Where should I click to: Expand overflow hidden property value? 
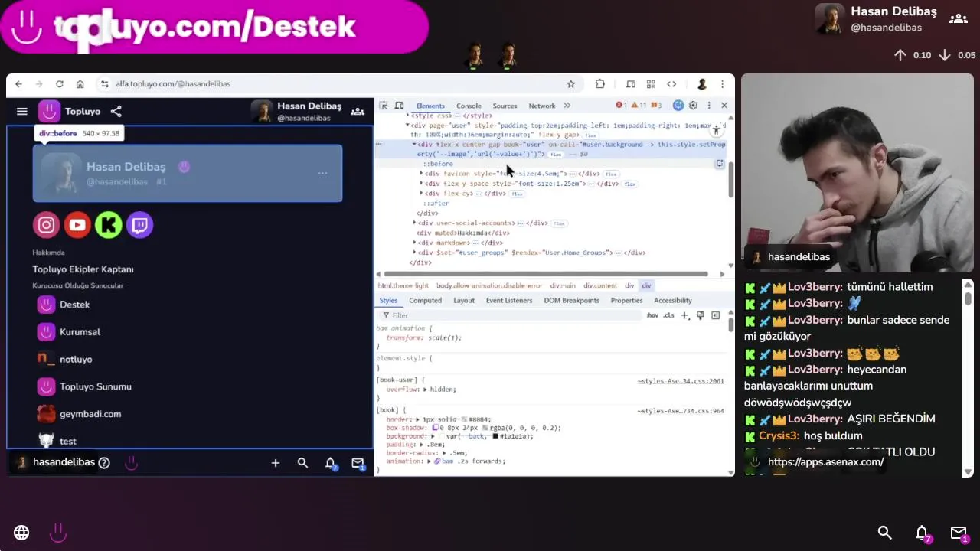(425, 390)
